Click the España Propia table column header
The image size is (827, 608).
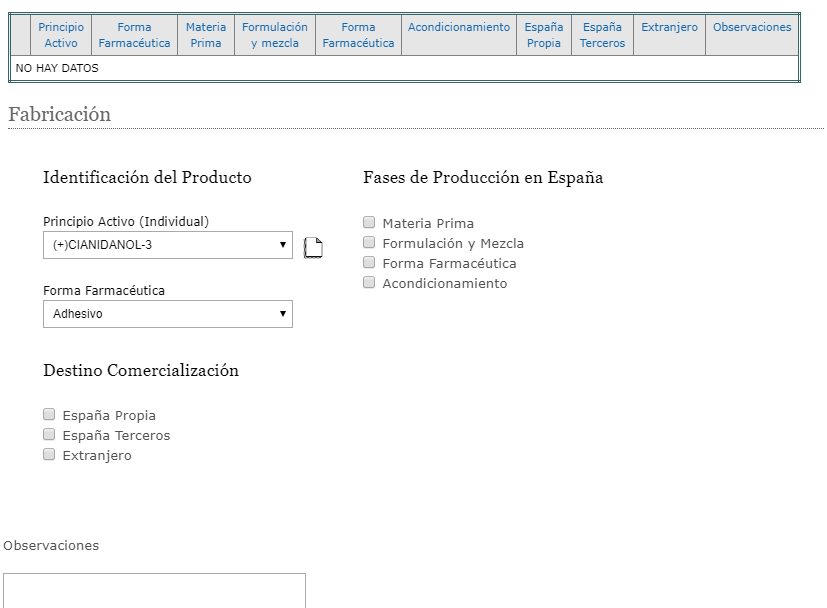coord(544,35)
